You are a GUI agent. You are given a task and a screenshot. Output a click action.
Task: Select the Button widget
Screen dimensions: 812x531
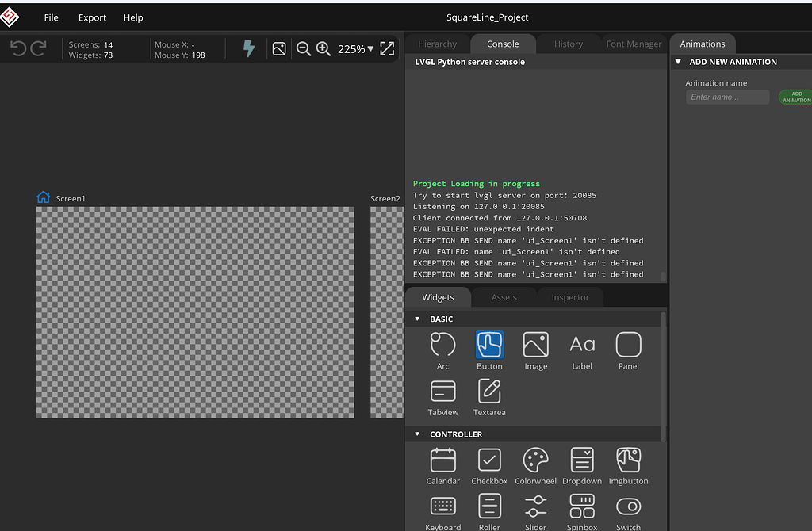tap(489, 351)
